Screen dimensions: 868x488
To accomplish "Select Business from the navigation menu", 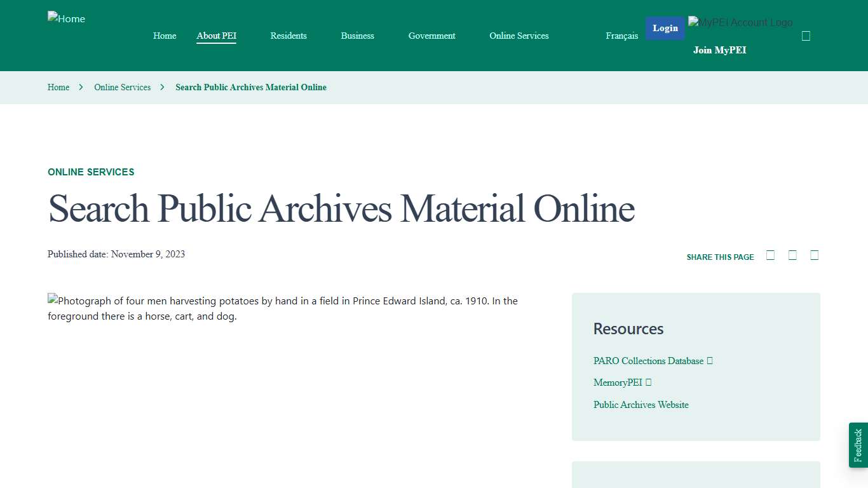I will pyautogui.click(x=357, y=36).
